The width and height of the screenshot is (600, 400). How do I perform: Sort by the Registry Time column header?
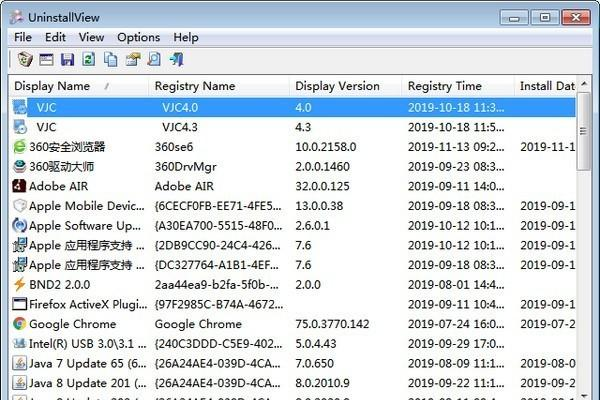point(458,86)
